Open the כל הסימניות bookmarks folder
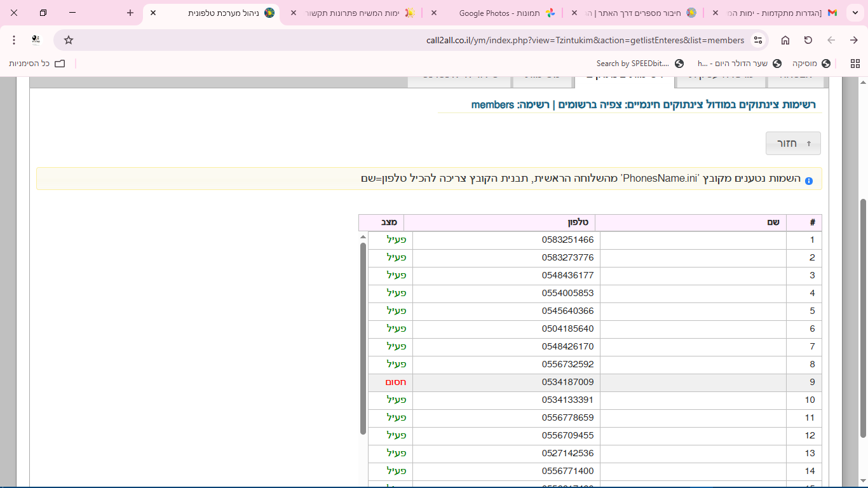The height and width of the screenshot is (488, 868). coord(37,64)
